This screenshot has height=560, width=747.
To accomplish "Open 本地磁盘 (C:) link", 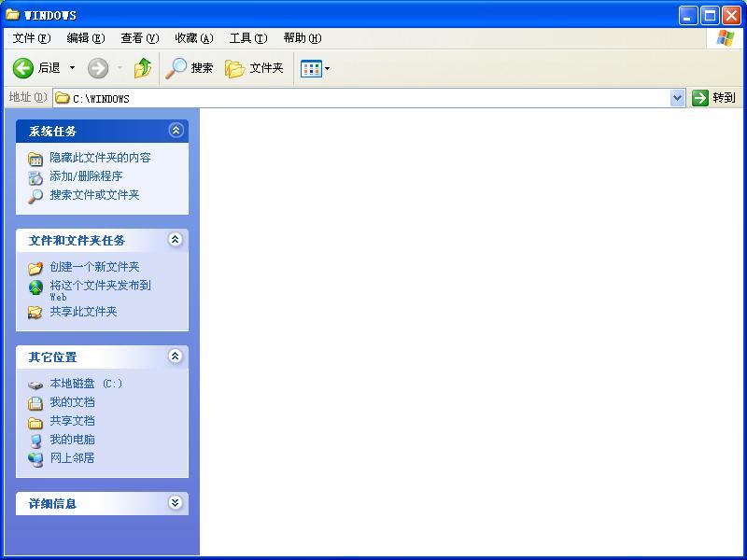I will [x=86, y=384].
